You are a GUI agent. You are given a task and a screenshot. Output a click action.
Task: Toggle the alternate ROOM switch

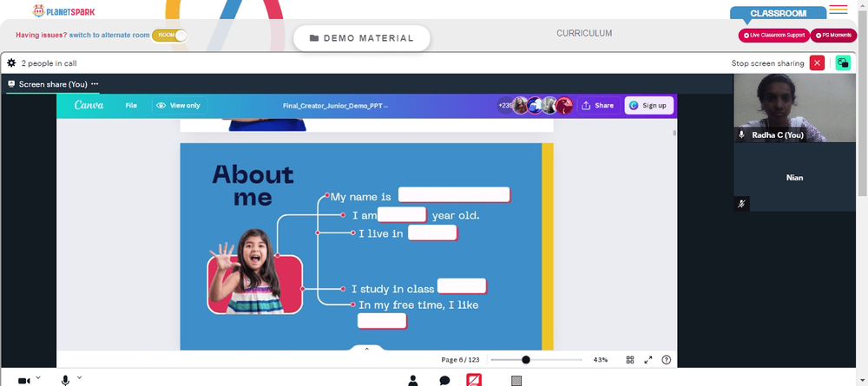pos(169,35)
